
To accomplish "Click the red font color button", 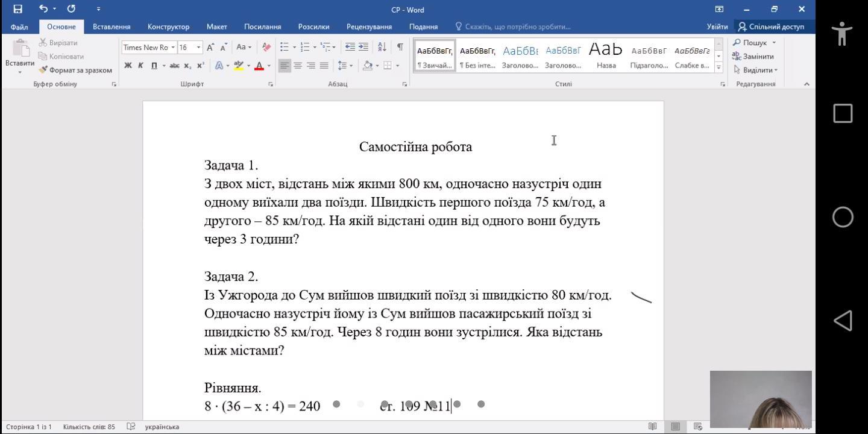I will [x=259, y=66].
